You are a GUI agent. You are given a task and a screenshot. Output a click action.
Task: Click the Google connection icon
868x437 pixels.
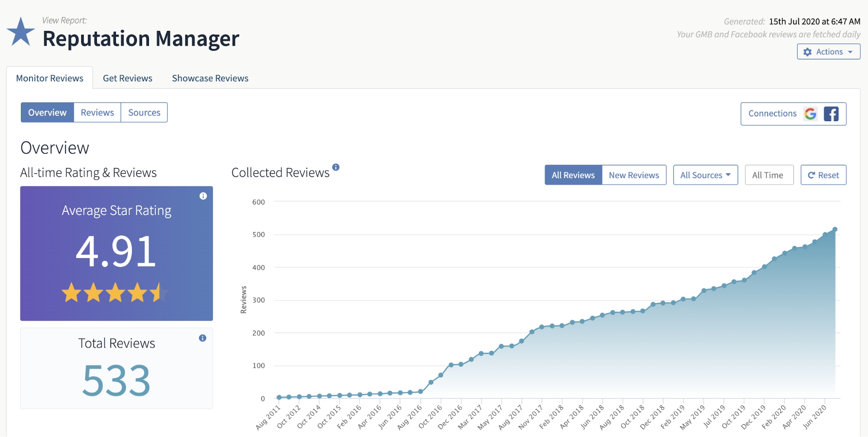click(810, 113)
